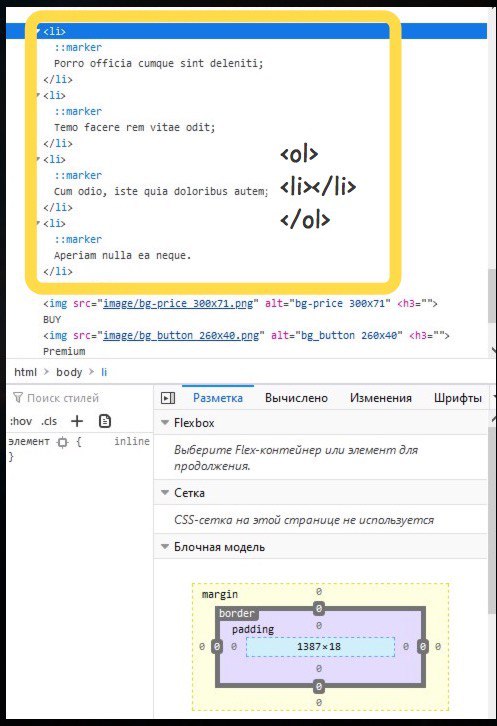Collapse the Блочная модель section

[164, 546]
